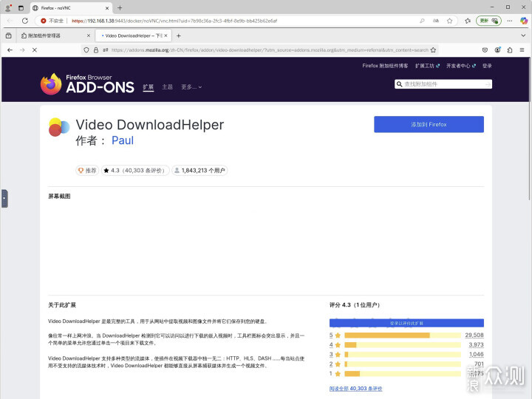The width and height of the screenshot is (532, 399).
Task: Select the Video DownloadHelper Firefox tab
Action: [134, 35]
